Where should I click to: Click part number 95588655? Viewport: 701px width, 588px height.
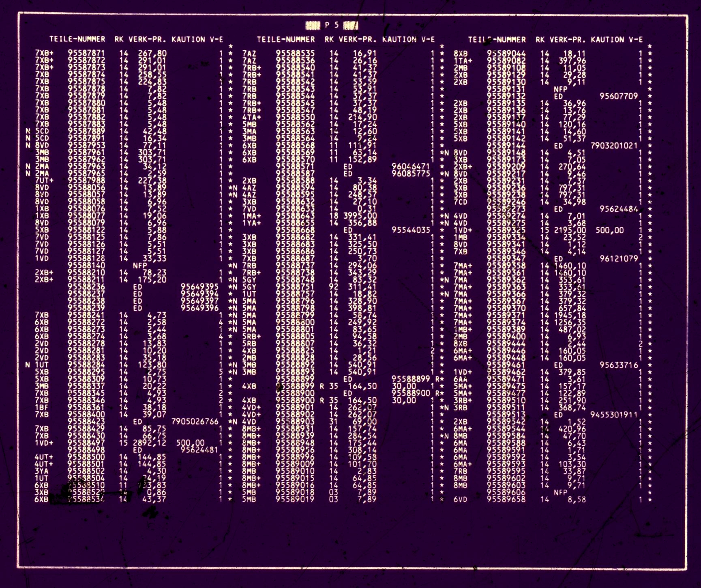(296, 223)
